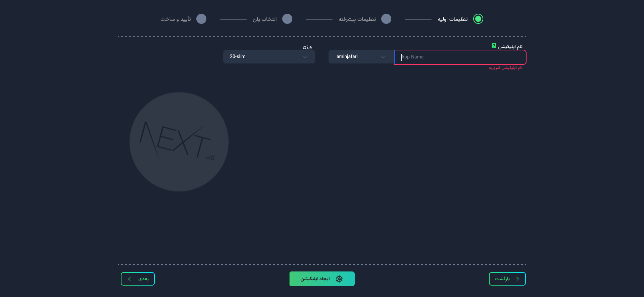This screenshot has height=297, width=644.
Task: Go to تأیید و ساخت step label
Action: coord(176,19)
